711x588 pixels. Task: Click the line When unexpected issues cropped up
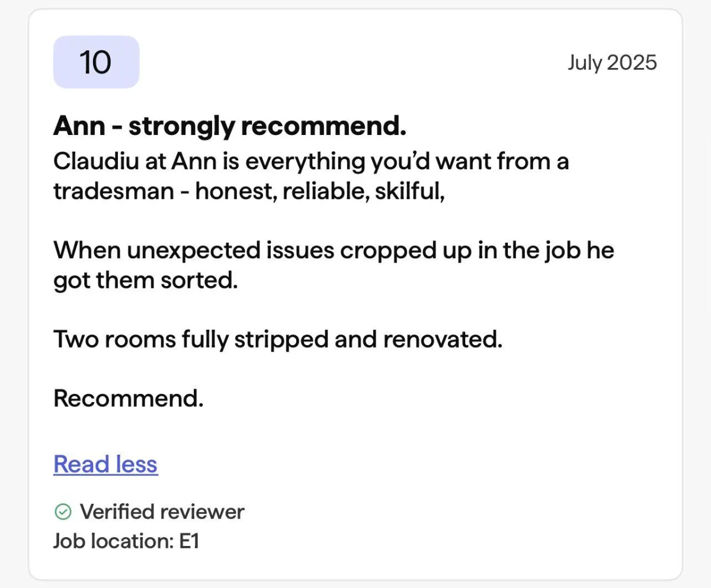pyautogui.click(x=334, y=250)
